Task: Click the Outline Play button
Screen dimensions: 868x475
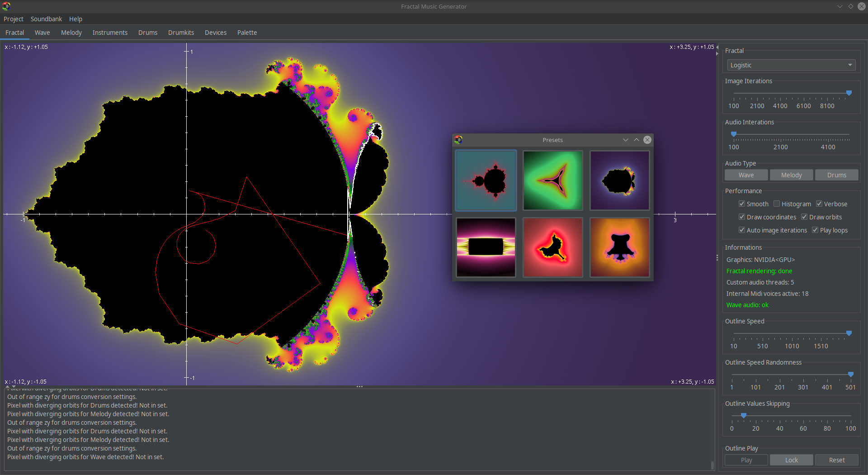Action: click(x=746, y=460)
